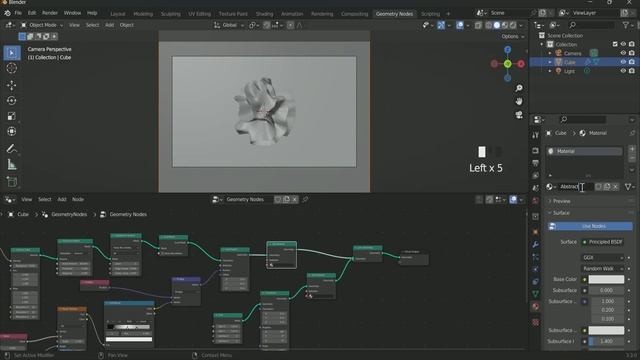Pin the Geometry Nodes tree
This screenshot has width=640, height=360.
(x=305, y=200)
